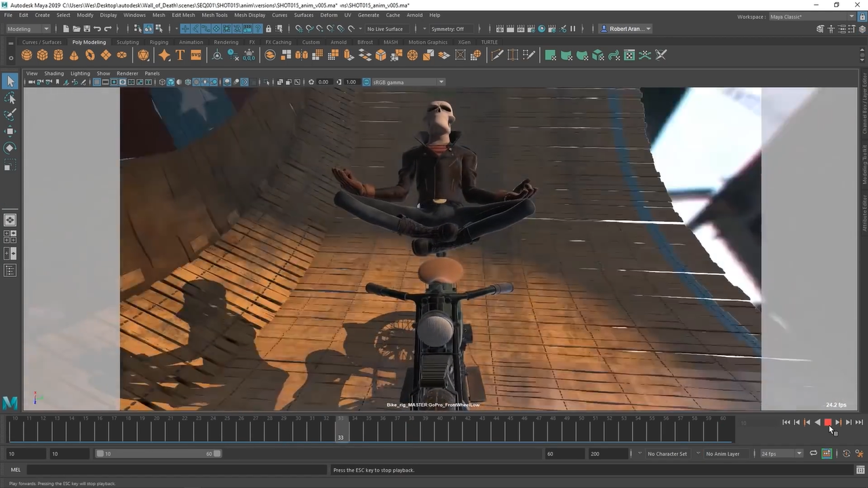Open the 24 fps playback rate dropdown
The height and width of the screenshot is (488, 868).
(781, 453)
